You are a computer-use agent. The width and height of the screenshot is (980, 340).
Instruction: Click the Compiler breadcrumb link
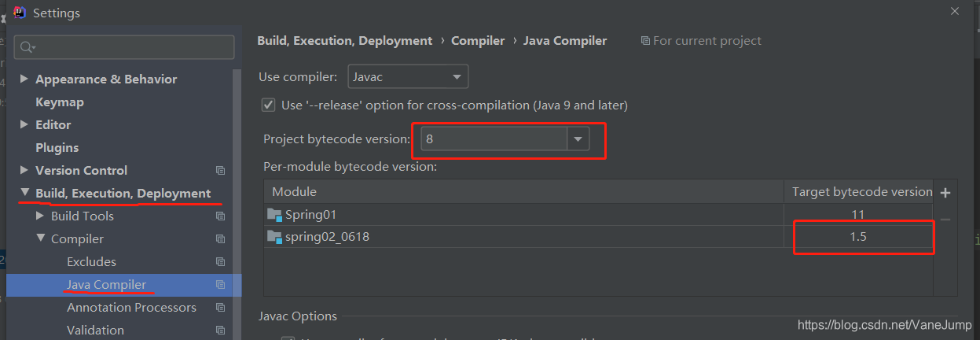point(478,41)
